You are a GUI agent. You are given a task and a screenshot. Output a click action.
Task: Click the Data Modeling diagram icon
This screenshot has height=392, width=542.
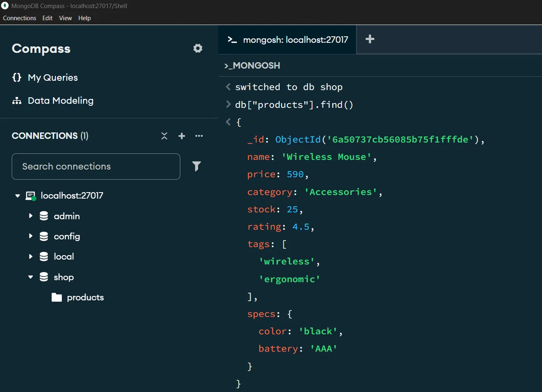click(x=17, y=101)
